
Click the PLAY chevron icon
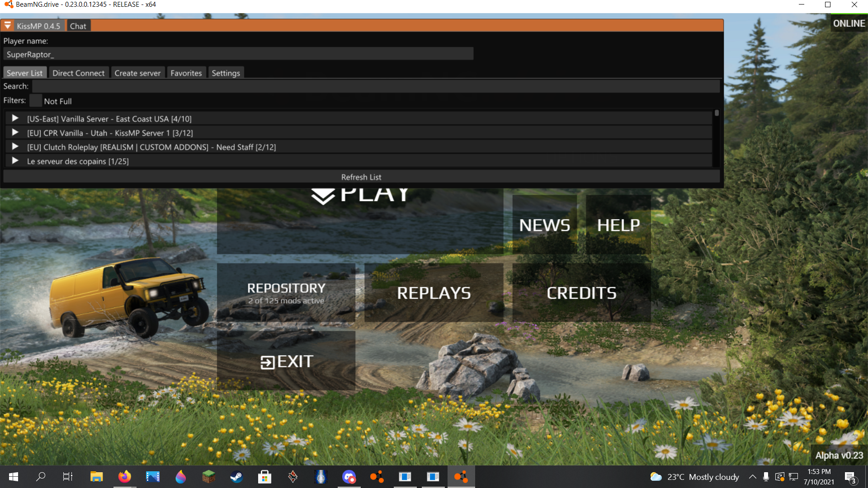pyautogui.click(x=323, y=196)
